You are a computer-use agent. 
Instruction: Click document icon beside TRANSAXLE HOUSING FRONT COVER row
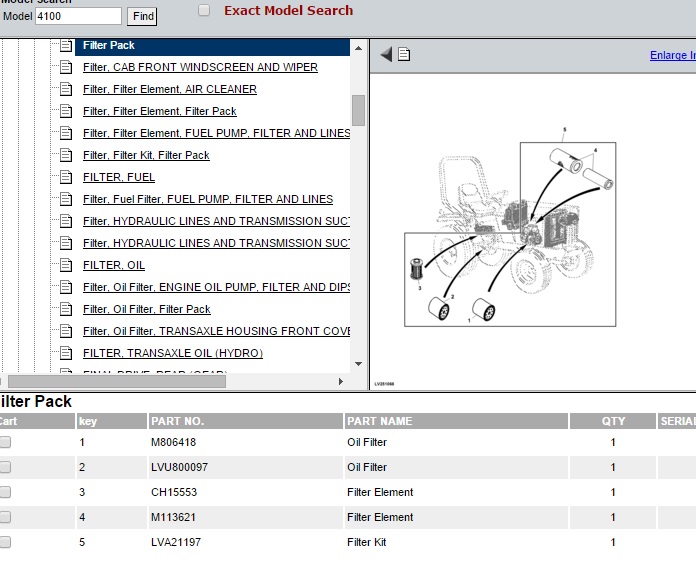[x=66, y=332]
